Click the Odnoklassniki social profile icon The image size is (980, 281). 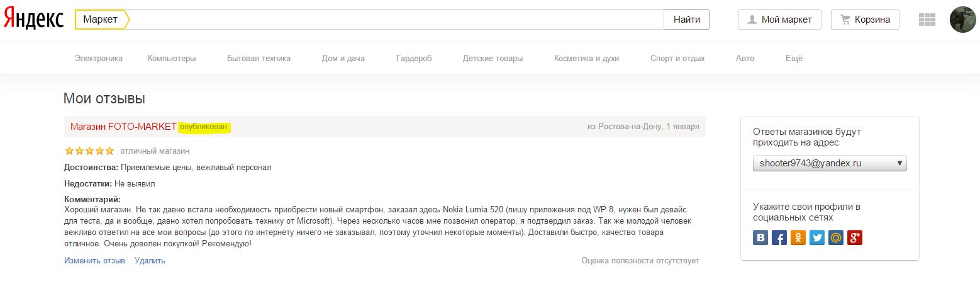[798, 238]
